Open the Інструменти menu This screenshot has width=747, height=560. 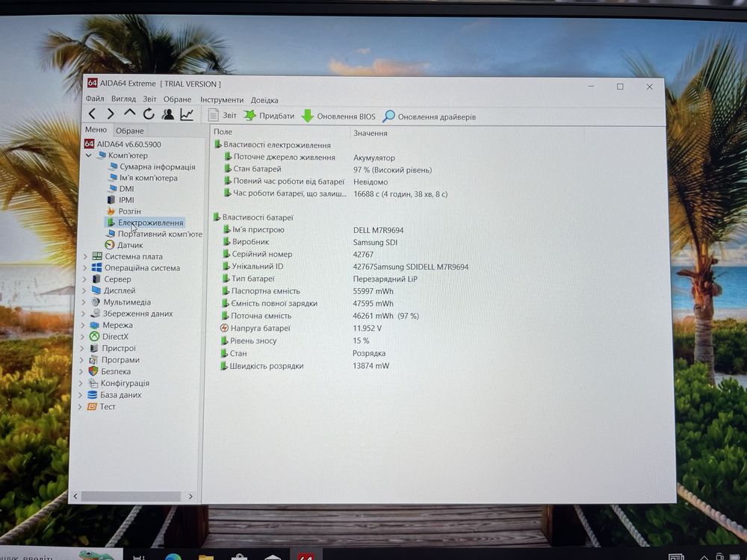pos(222,100)
